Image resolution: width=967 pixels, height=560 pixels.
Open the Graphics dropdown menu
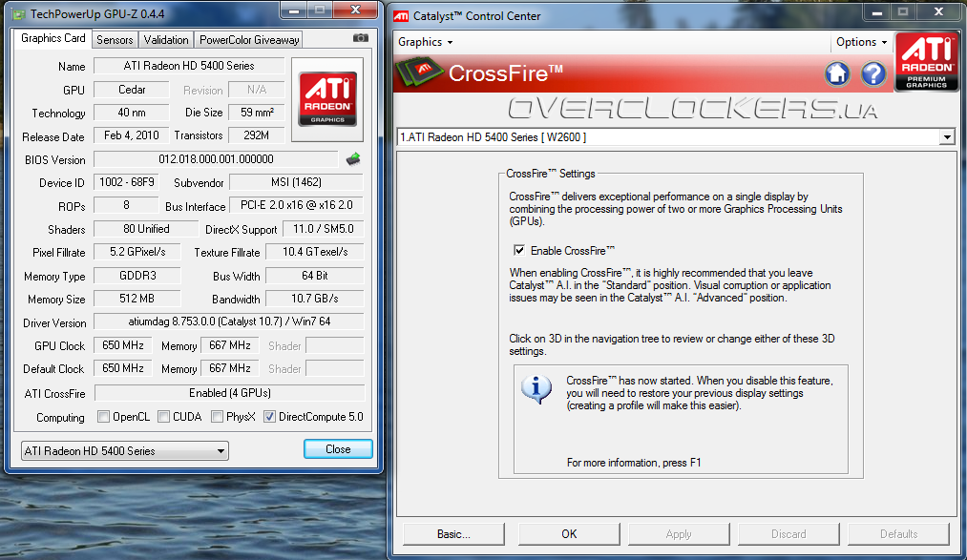point(425,42)
